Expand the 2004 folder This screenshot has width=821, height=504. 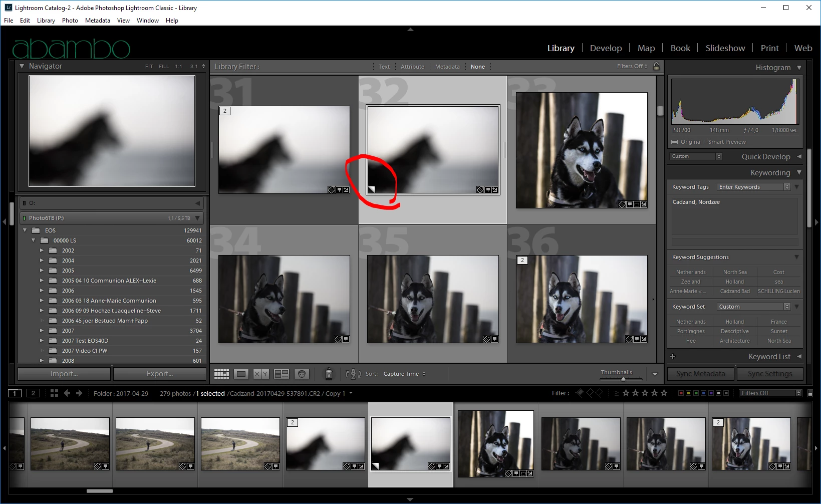tap(42, 261)
